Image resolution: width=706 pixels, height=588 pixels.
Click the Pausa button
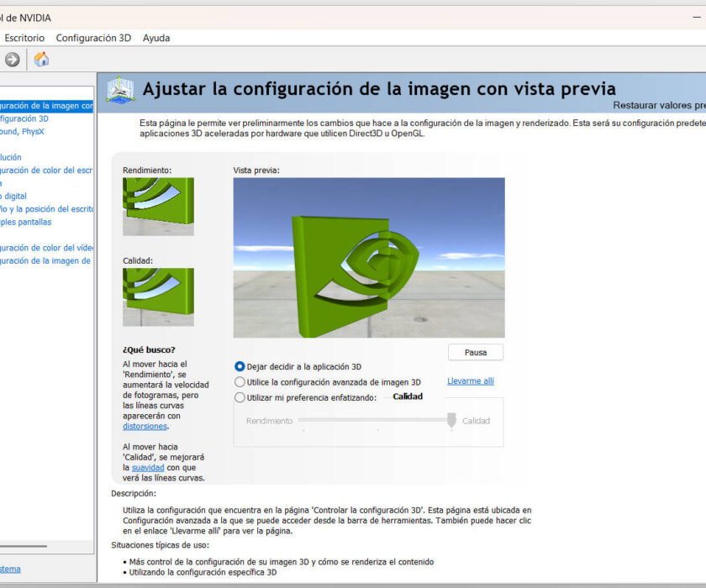476,352
